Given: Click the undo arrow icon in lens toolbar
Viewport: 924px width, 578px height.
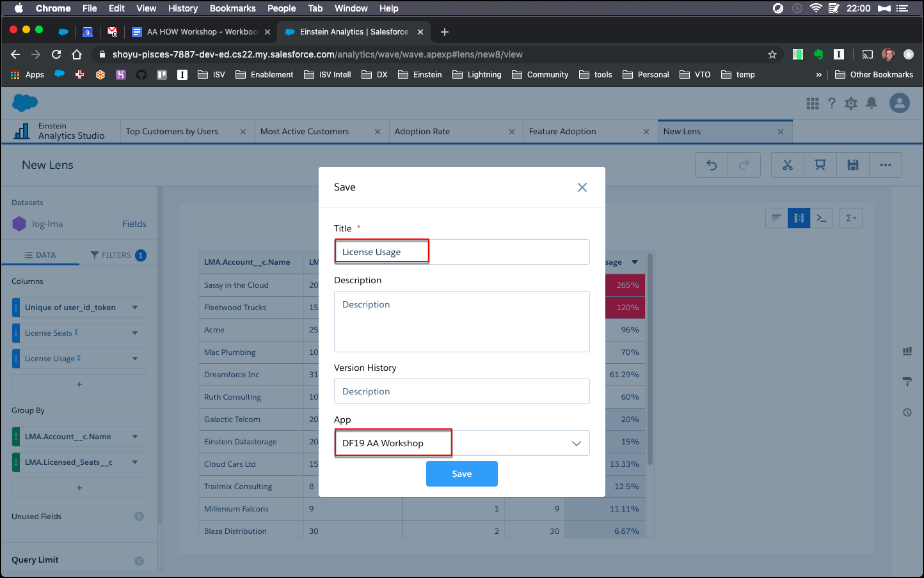Looking at the screenshot, I should click(x=712, y=165).
